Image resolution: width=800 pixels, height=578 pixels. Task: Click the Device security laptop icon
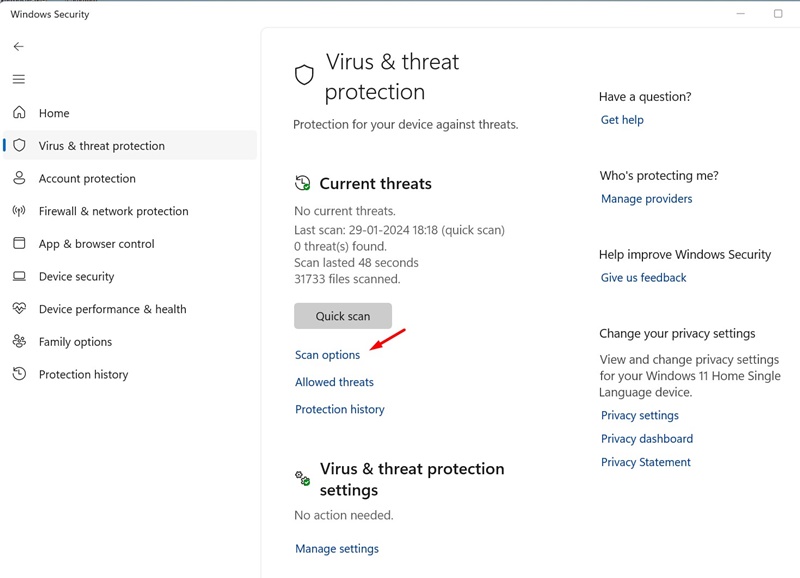(19, 277)
